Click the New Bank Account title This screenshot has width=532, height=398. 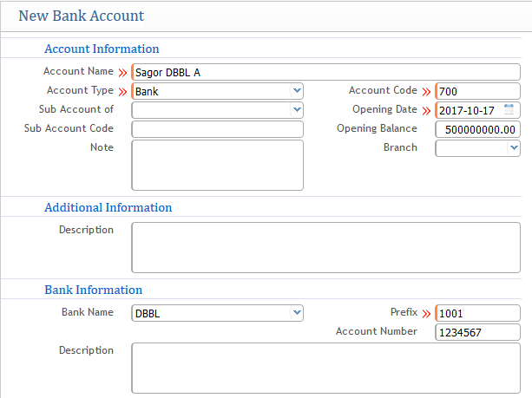click(x=82, y=16)
